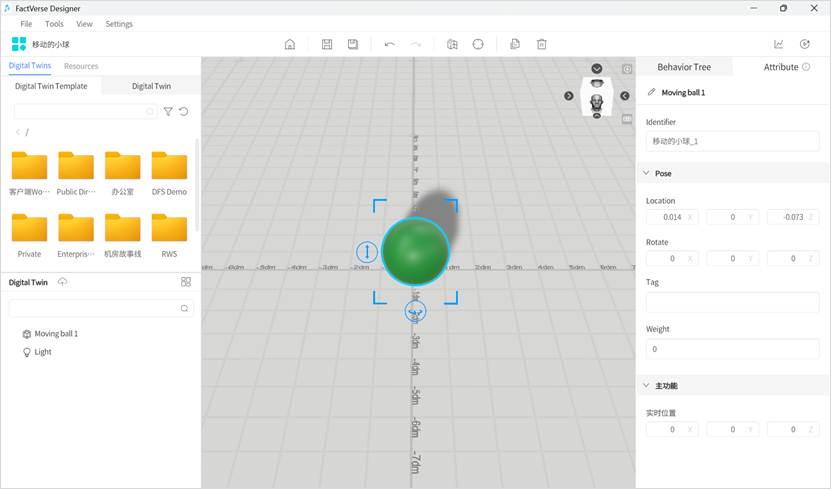831x489 pixels.
Task: Open the 办公室 folder
Action: click(x=122, y=174)
